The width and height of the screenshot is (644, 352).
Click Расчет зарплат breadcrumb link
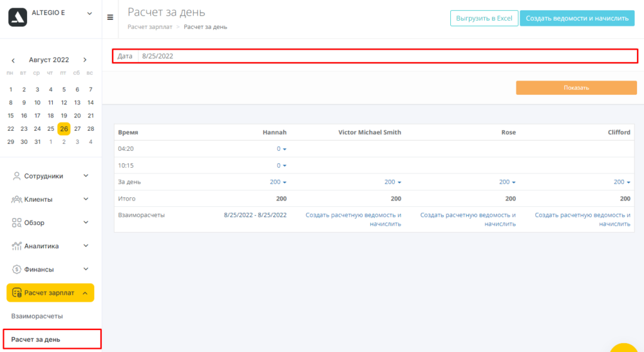[150, 26]
